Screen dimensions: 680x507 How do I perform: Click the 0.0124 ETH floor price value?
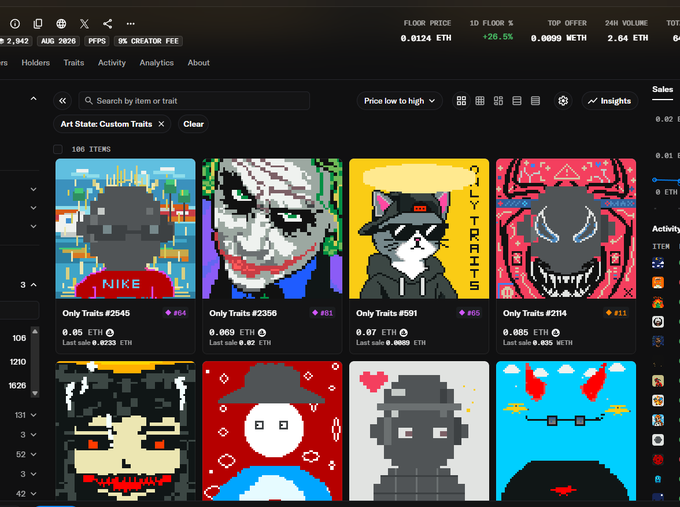426,38
